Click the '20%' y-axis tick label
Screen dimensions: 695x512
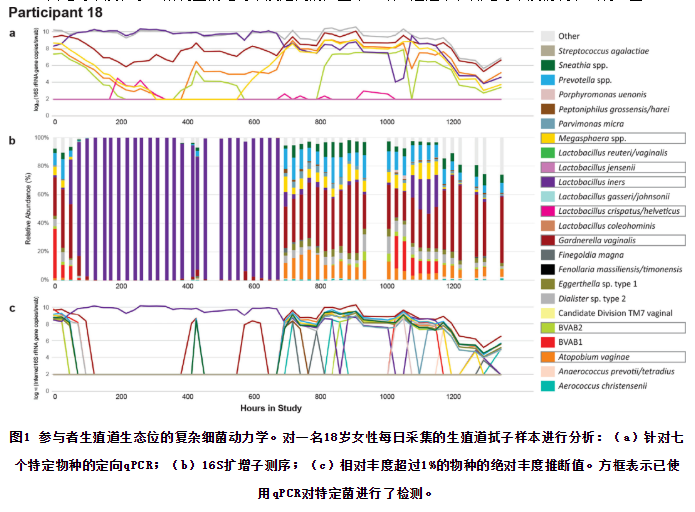(x=43, y=251)
